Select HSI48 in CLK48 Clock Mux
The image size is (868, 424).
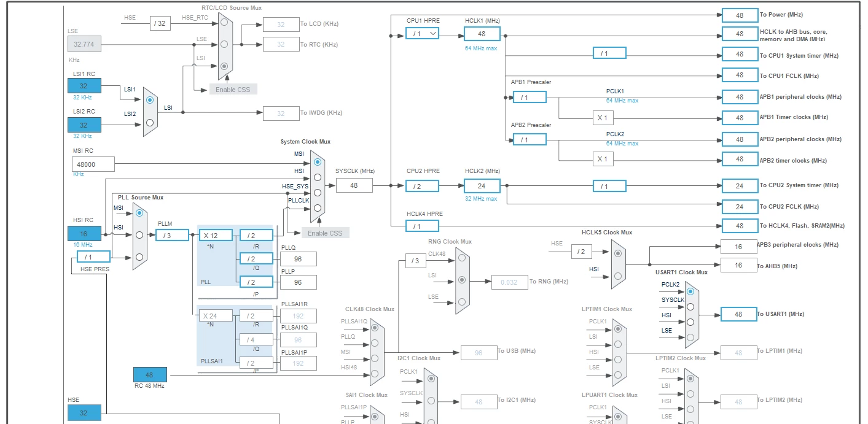tap(374, 373)
